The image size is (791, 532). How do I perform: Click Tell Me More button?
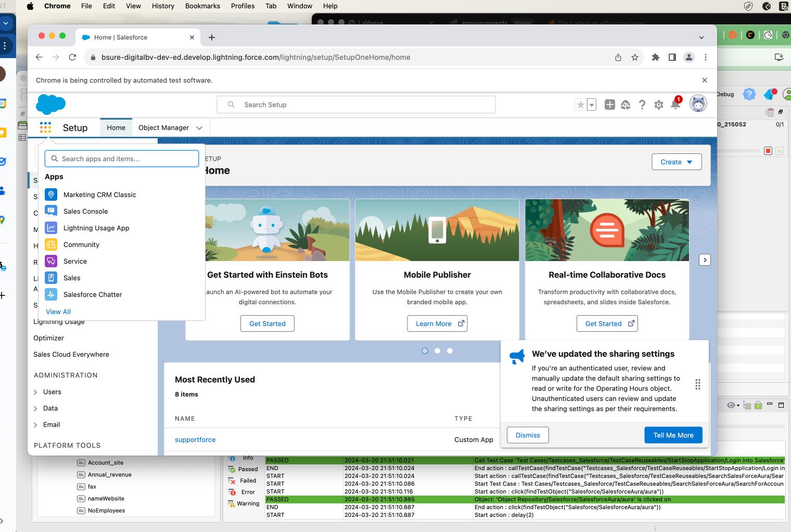(673, 435)
